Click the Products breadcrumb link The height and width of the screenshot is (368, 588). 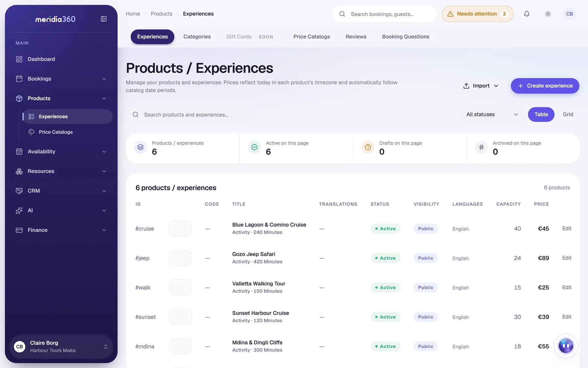click(x=161, y=14)
